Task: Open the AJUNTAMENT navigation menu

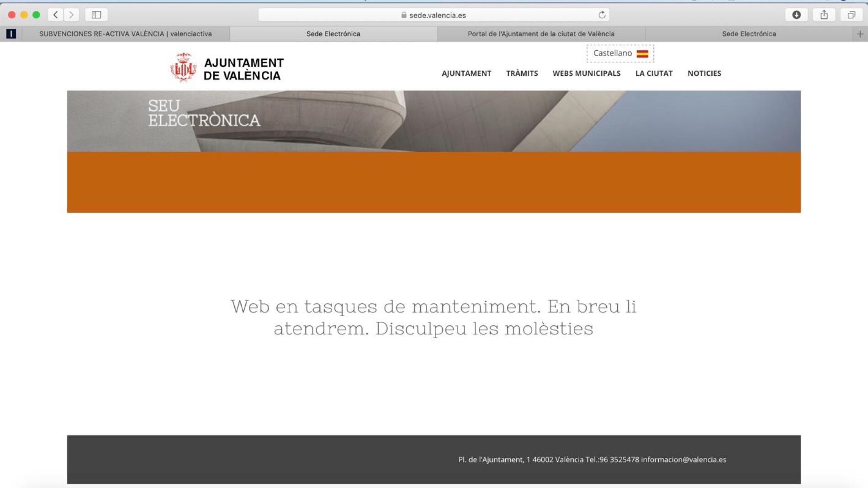Action: coord(466,73)
